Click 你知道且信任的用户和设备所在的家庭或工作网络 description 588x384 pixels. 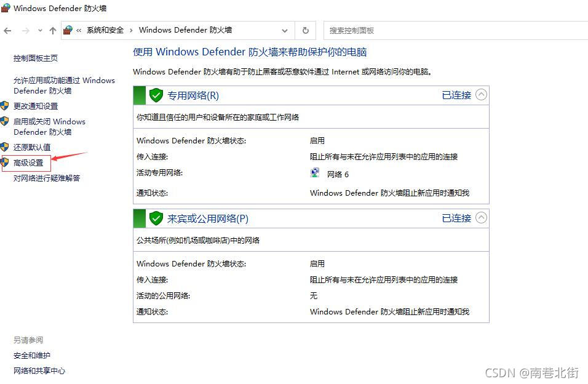coord(218,118)
